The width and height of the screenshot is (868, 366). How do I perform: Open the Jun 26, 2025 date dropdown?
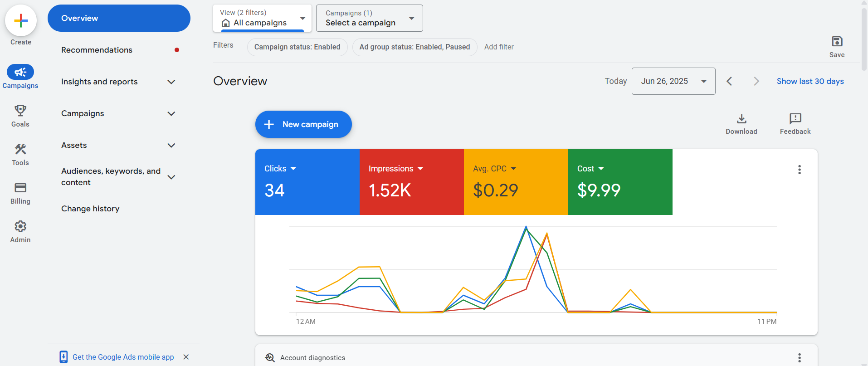click(673, 81)
